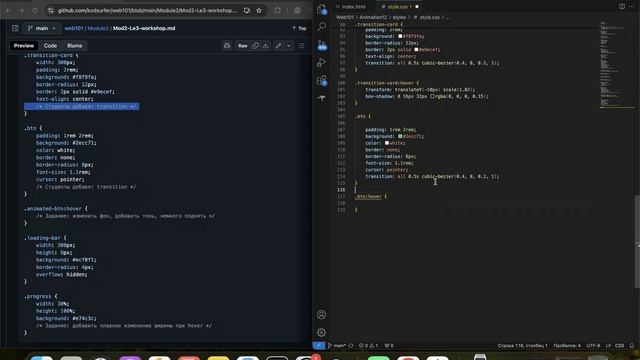This screenshot has height=360, width=640.
Task: Open the browser profile icon
Action: click(x=298, y=11)
